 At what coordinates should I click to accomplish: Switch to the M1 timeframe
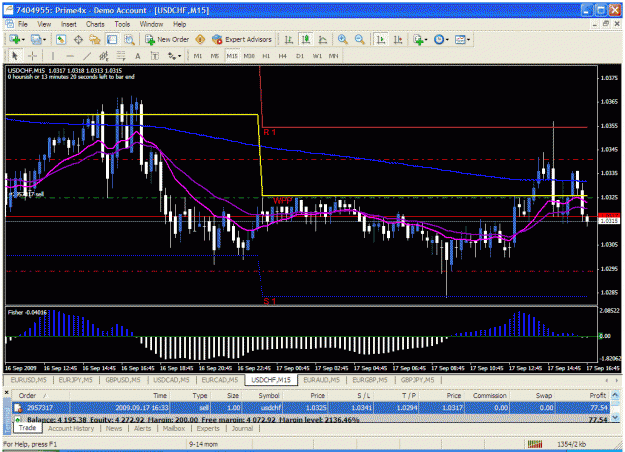pyautogui.click(x=198, y=56)
